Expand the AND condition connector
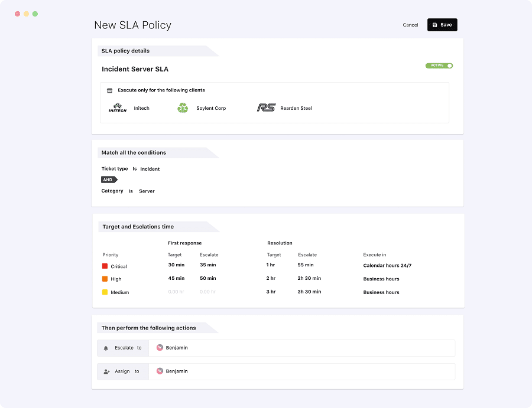The height and width of the screenshot is (408, 532). tap(108, 179)
